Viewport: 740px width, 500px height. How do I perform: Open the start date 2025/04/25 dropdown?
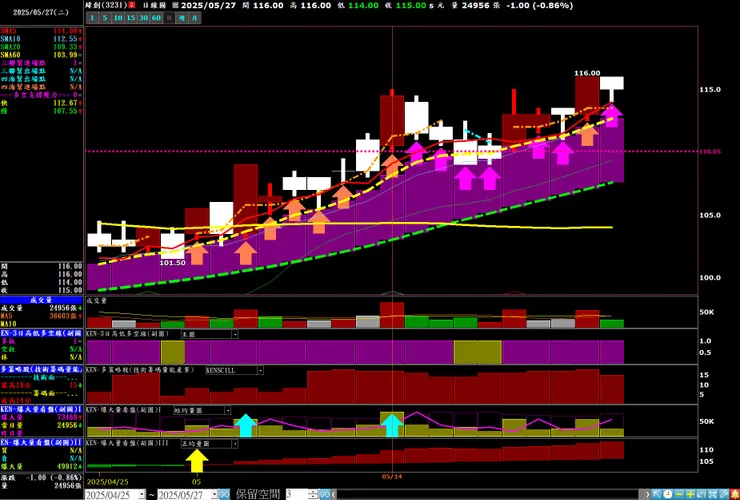(142, 494)
